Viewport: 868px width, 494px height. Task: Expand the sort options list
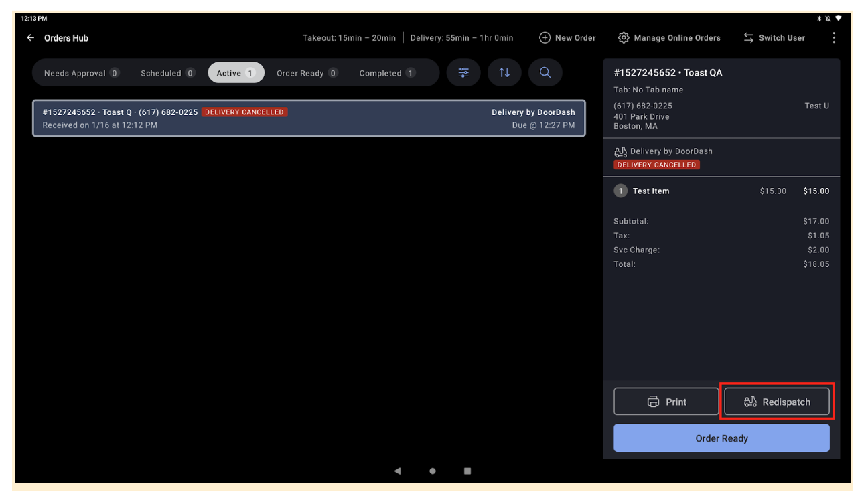[x=504, y=72]
